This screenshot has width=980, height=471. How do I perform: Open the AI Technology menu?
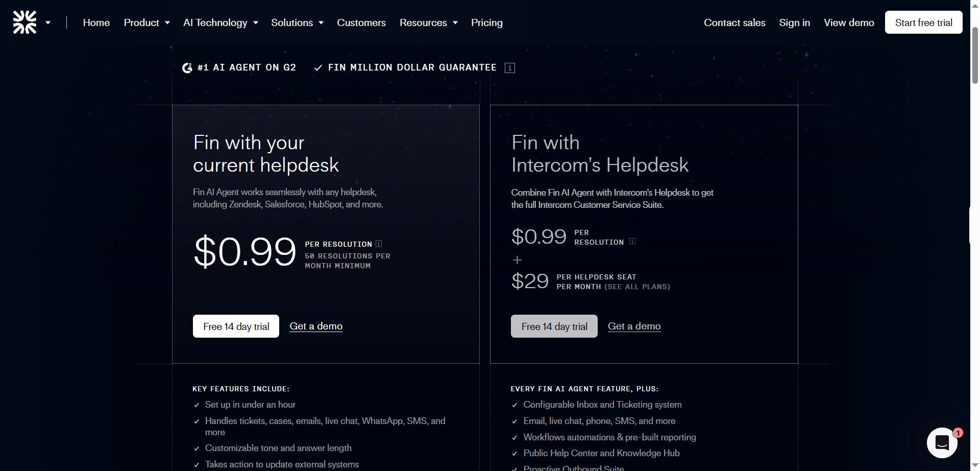tap(215, 22)
